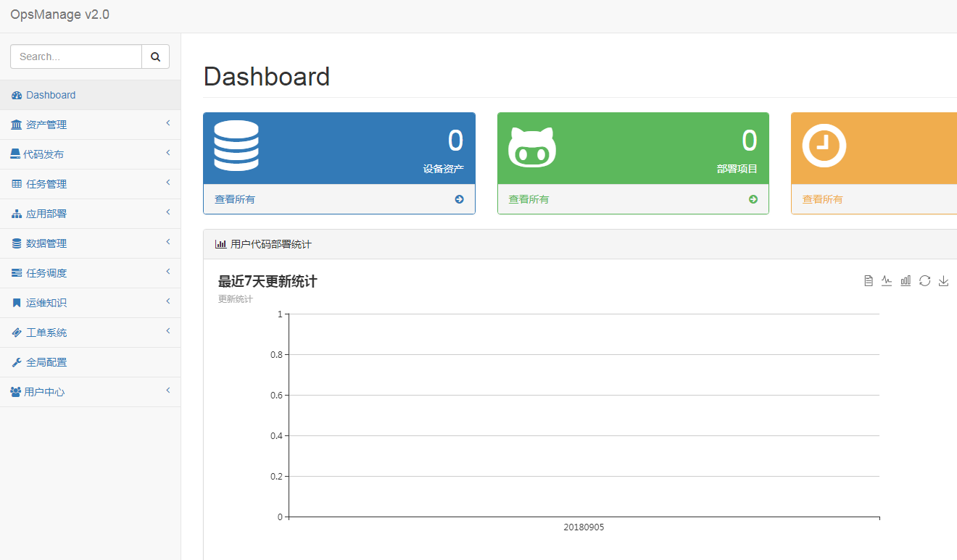Open the 任务管理 menu

click(90, 184)
